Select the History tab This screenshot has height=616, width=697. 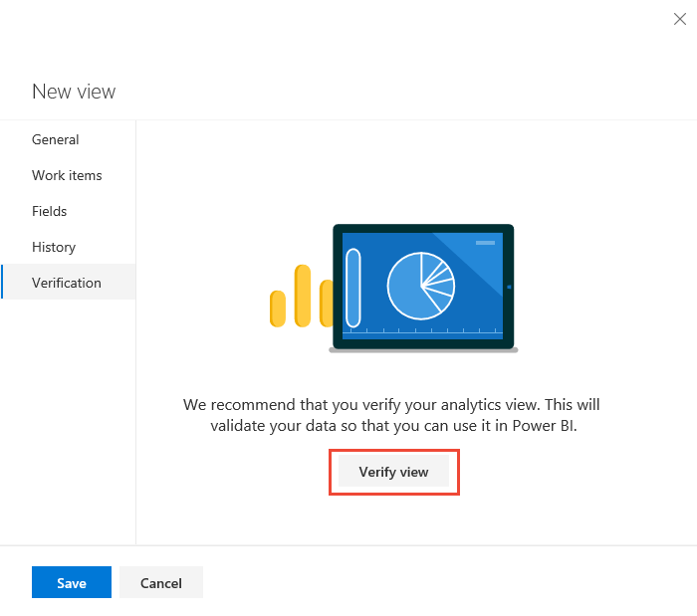point(68,247)
